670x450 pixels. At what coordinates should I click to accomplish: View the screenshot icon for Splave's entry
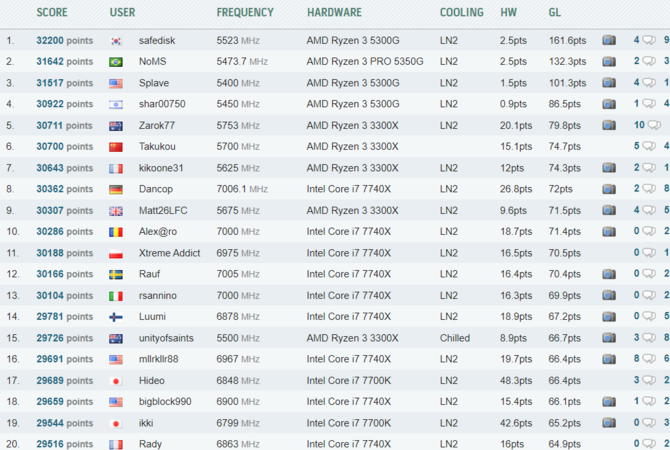[x=609, y=82]
